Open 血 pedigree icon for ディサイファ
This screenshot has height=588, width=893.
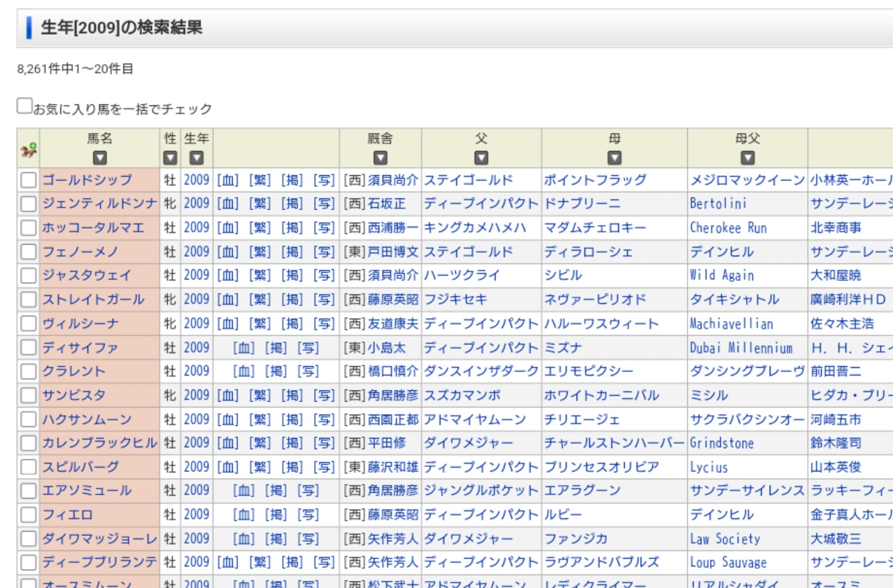pyautogui.click(x=244, y=348)
